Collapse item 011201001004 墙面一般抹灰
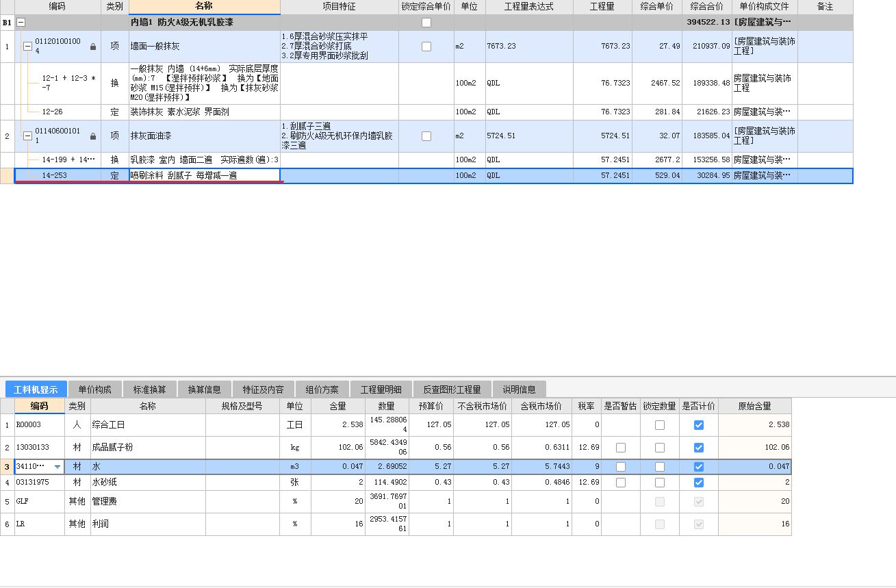Image resolution: width=896 pixels, height=588 pixels. pyautogui.click(x=28, y=47)
